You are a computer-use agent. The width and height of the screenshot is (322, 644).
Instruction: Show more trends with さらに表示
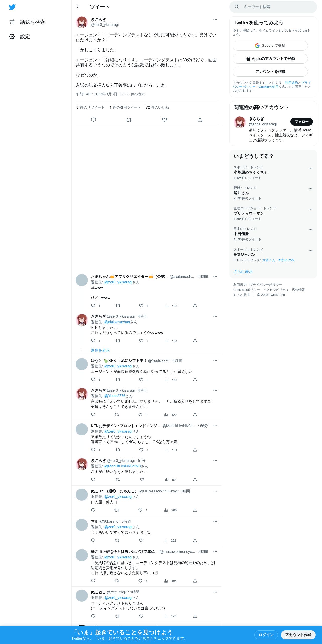pyautogui.click(x=243, y=272)
